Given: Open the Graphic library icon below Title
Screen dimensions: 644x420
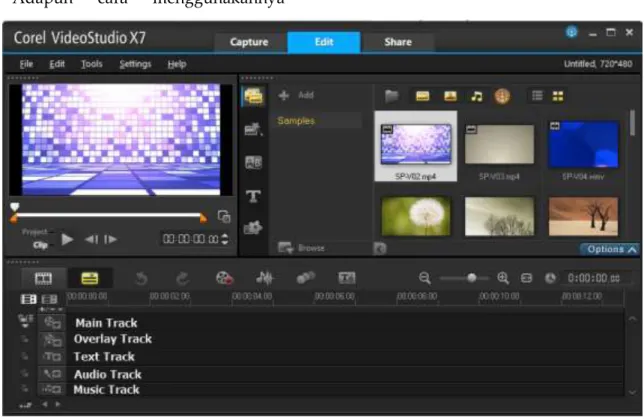Looking at the screenshot, I should pos(253,227).
